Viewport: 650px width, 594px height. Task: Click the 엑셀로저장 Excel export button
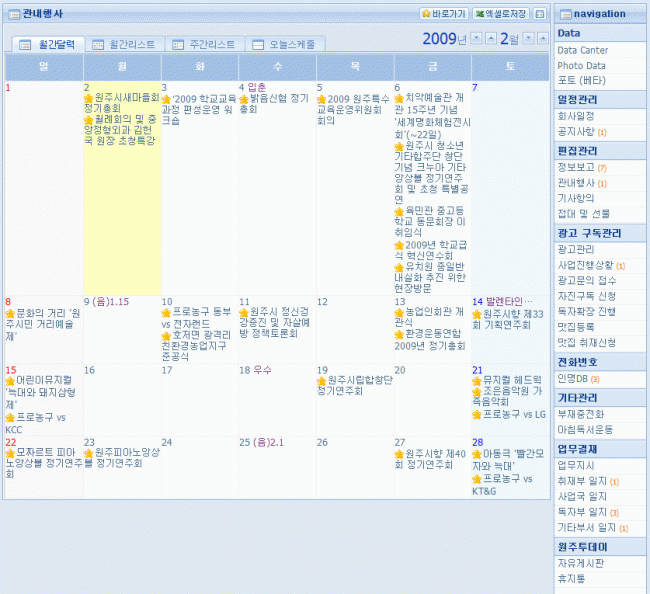point(501,14)
